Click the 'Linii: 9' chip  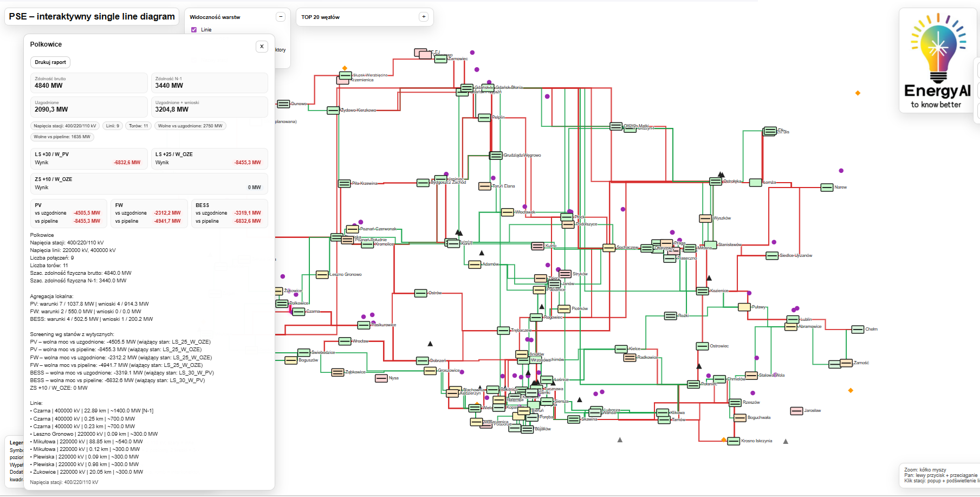tap(113, 126)
